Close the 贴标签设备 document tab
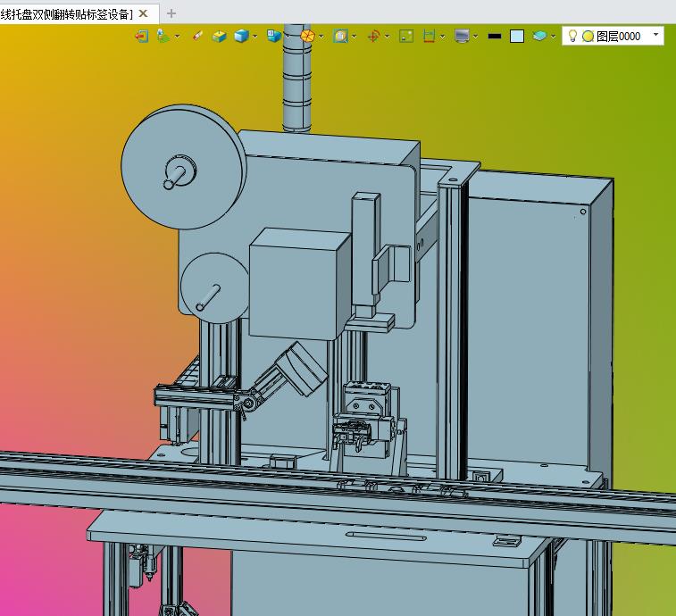Viewport: 676px width, 616px height. (143, 13)
